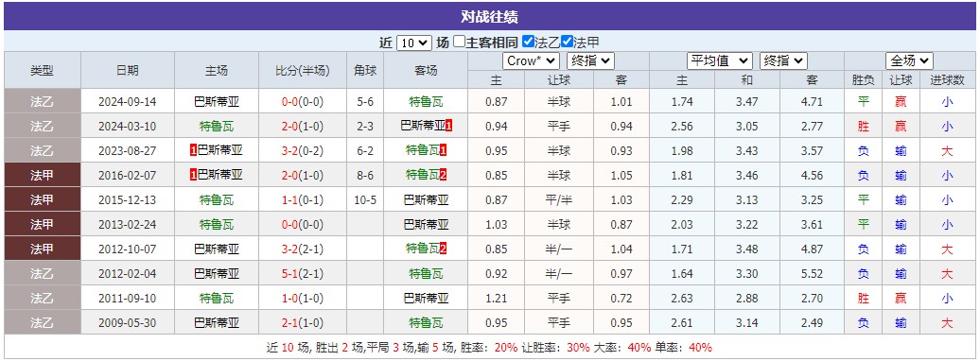
Task: Click score 2-0 of 2016-02-07 match
Action: (291, 176)
